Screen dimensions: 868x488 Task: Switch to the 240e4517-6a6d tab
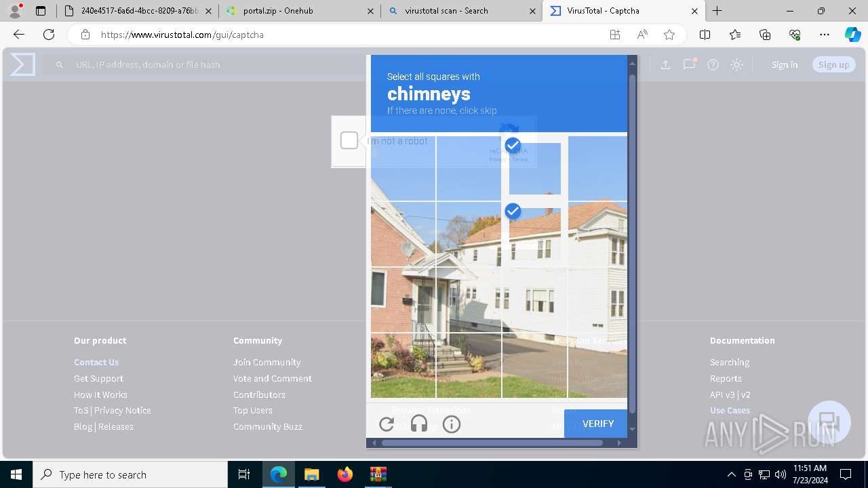pyautogui.click(x=138, y=11)
